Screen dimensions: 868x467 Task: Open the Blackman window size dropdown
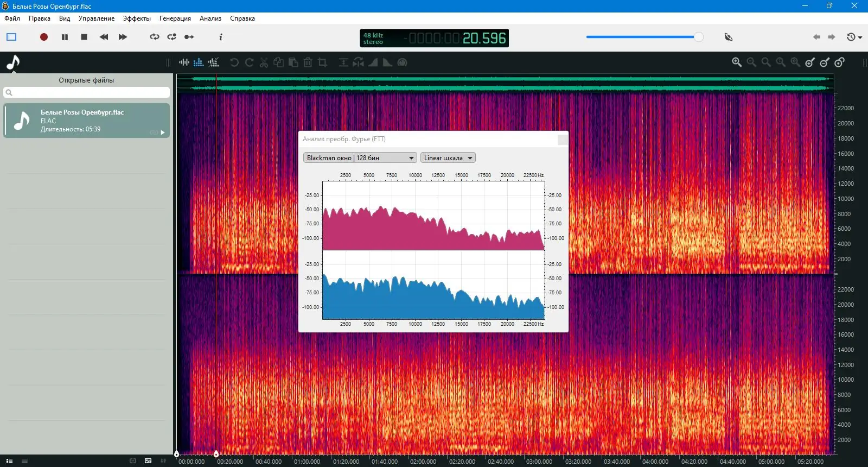click(360, 158)
